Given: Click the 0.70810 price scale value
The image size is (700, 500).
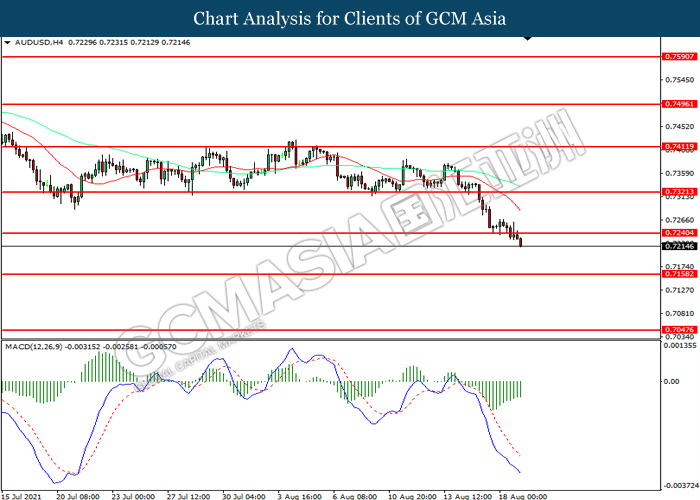Looking at the screenshot, I should 679,313.
